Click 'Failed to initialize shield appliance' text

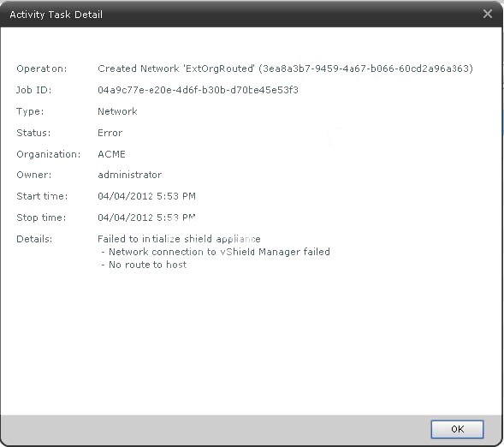179,239
